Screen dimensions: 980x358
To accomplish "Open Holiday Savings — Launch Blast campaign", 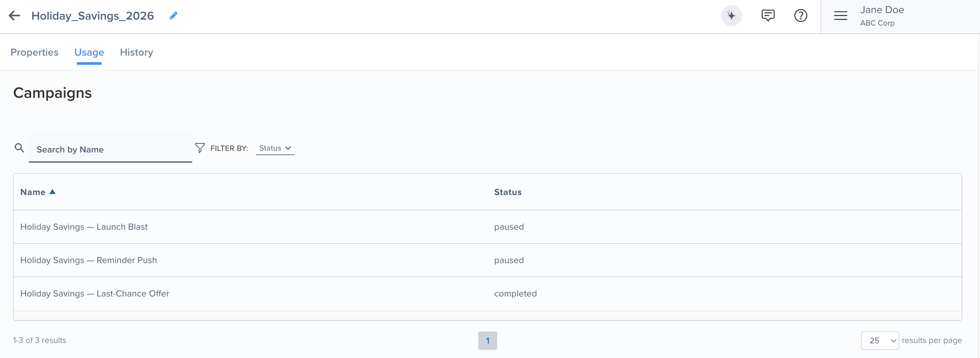I will pyautogui.click(x=84, y=227).
